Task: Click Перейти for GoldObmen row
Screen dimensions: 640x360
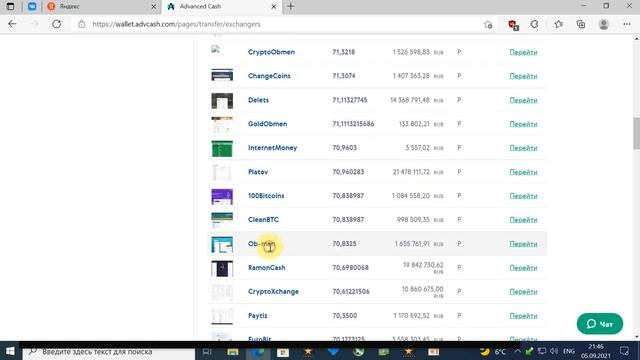Action: pos(523,124)
